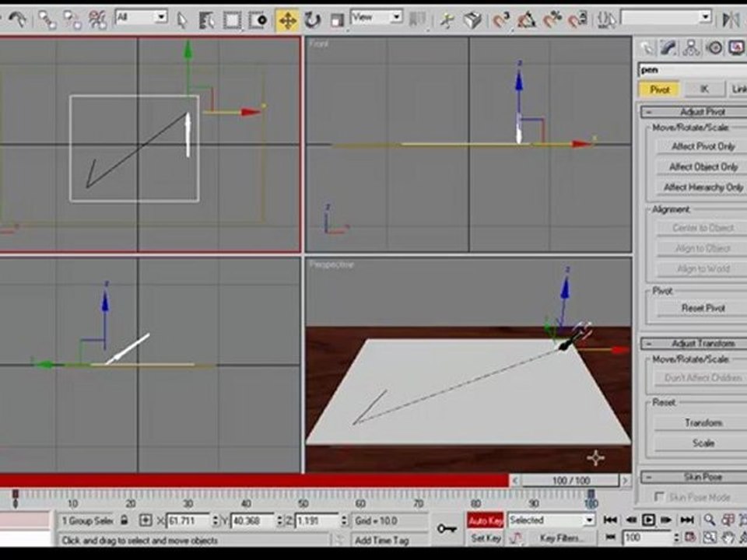Toggle the 3D Snaps magnet icon

pyautogui.click(x=501, y=20)
